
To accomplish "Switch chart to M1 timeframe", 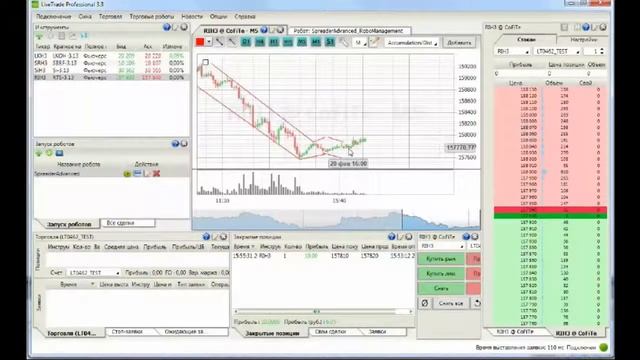I will (316, 42).
